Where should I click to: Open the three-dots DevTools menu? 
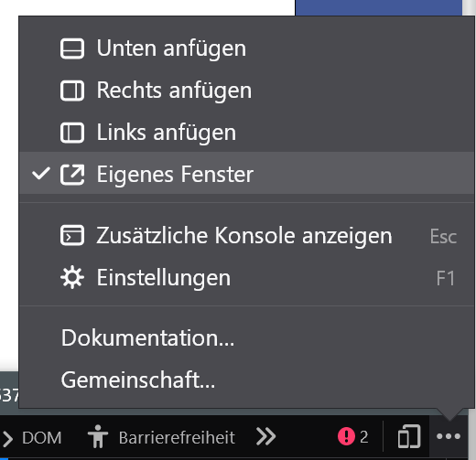pos(449,436)
